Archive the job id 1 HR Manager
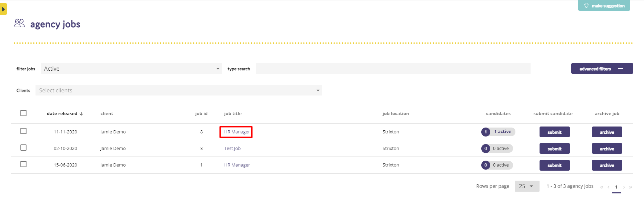Screen dimensions: 644x222 (x=607, y=165)
